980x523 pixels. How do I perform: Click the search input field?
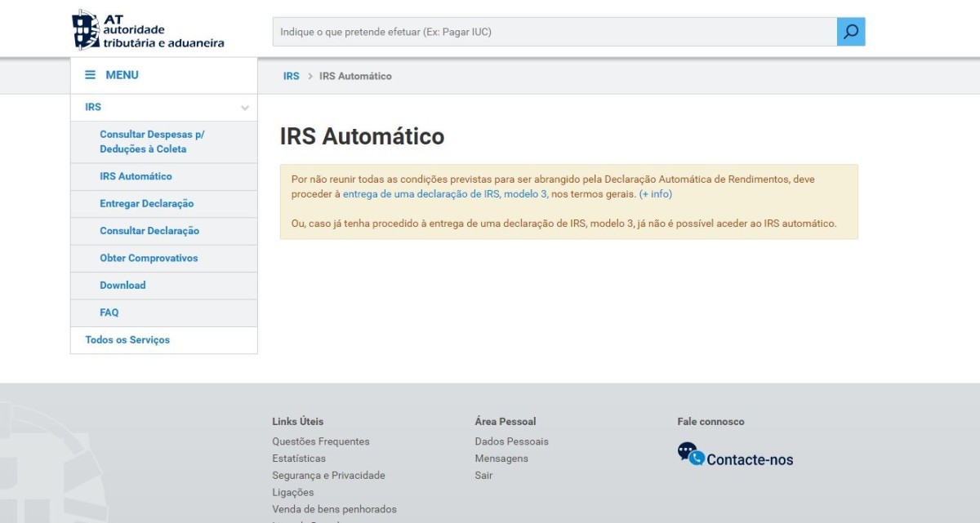click(x=547, y=31)
